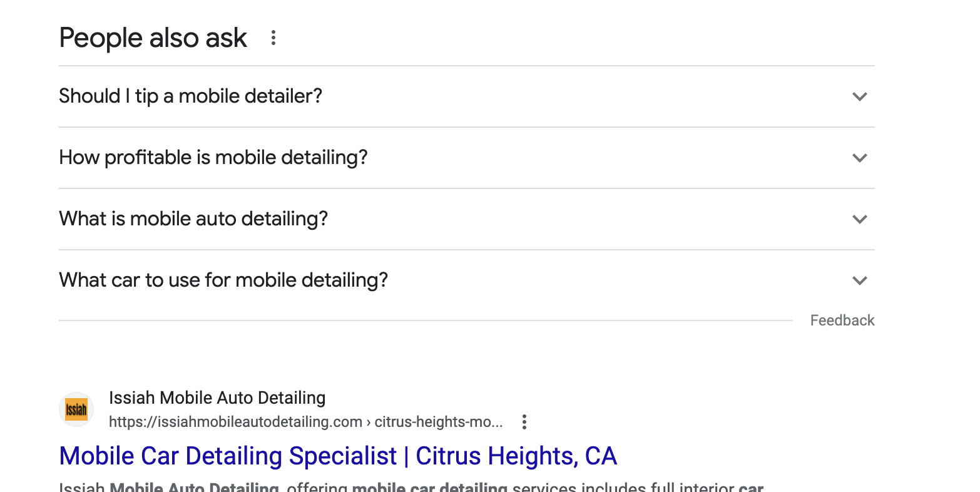Click "Citrus Heights, CA" in the result title
Image resolution: width=980 pixels, height=492 pixels.
516,456
